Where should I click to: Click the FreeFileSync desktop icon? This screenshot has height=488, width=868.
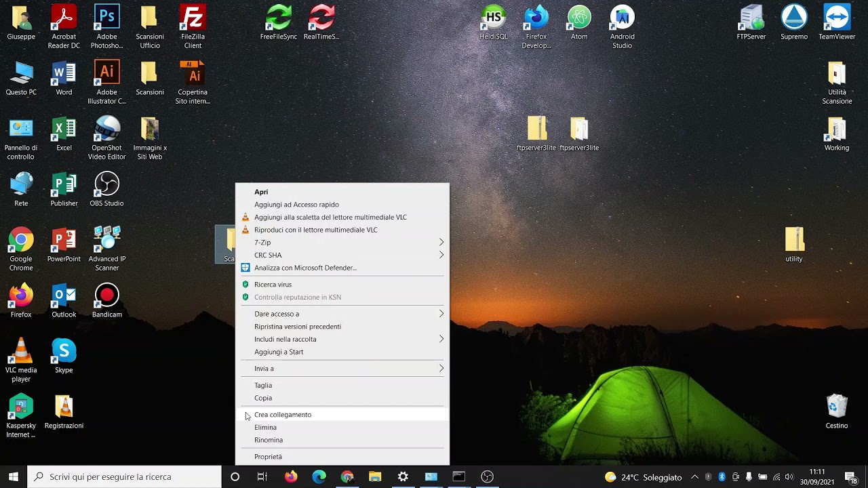(x=279, y=22)
